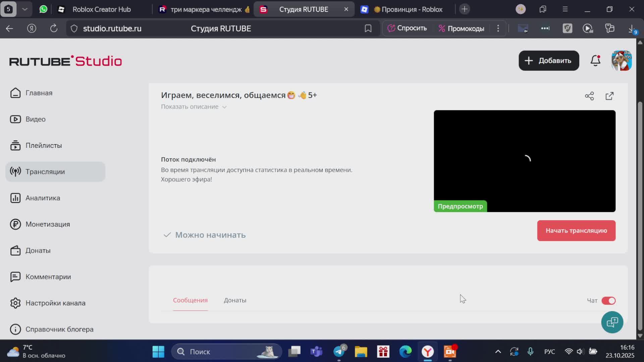
Task: Open the Аналитика section in the sidebar
Action: pos(43,198)
